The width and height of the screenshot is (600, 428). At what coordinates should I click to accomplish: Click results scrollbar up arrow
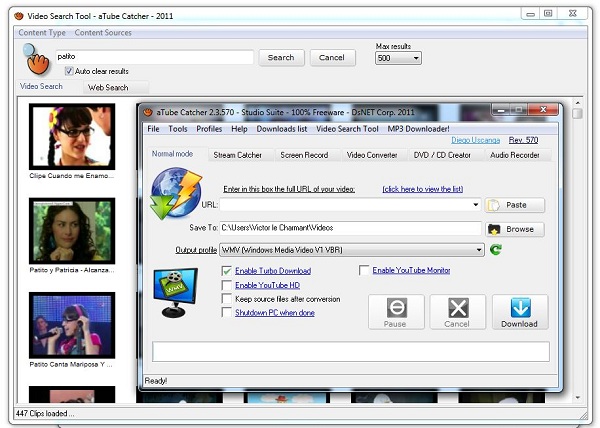coord(577,103)
